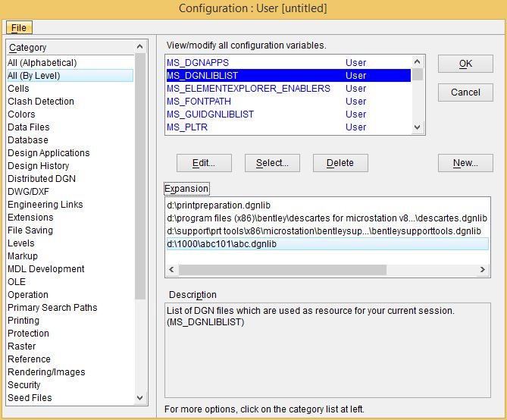
Task: Delete the selected configuration variable
Action: tap(340, 163)
